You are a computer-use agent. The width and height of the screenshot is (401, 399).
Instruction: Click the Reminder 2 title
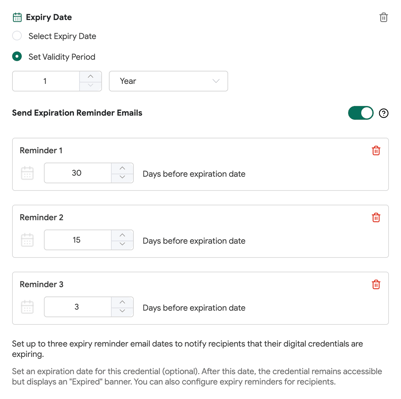41,218
